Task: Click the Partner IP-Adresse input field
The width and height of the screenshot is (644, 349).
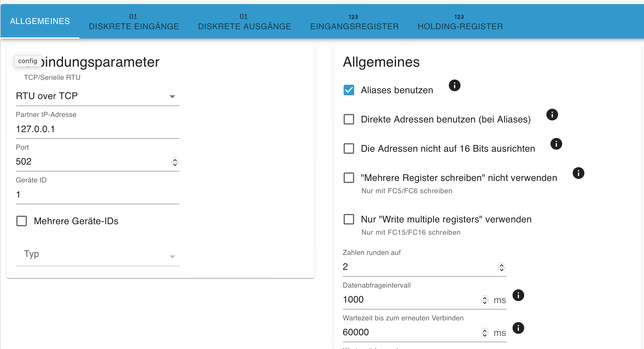Action: [97, 129]
